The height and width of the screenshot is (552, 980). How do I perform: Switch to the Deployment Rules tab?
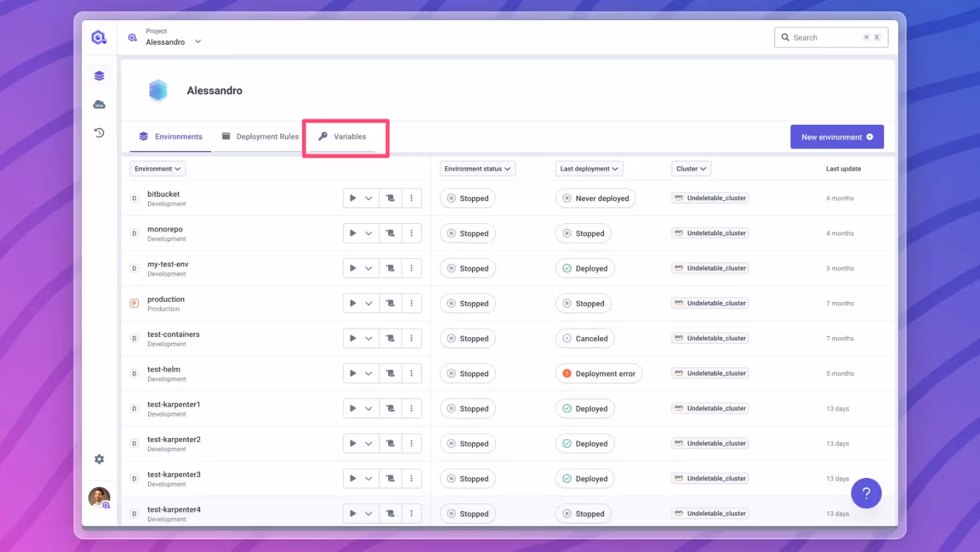[x=260, y=136]
